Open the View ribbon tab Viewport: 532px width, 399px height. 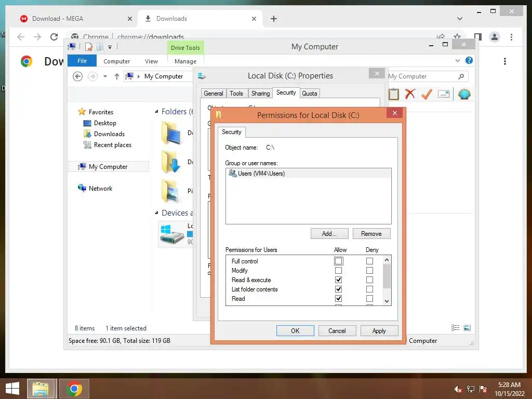pos(151,61)
